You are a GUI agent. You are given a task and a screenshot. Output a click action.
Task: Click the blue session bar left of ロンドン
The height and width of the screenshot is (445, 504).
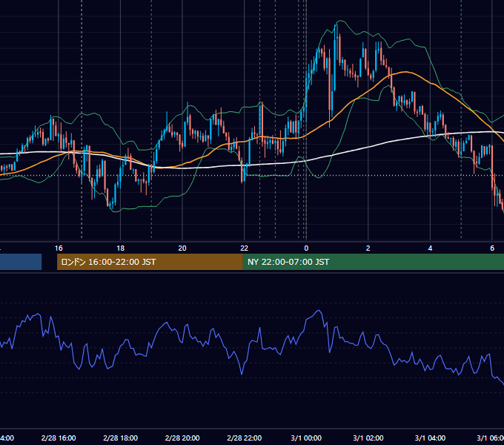point(21,262)
